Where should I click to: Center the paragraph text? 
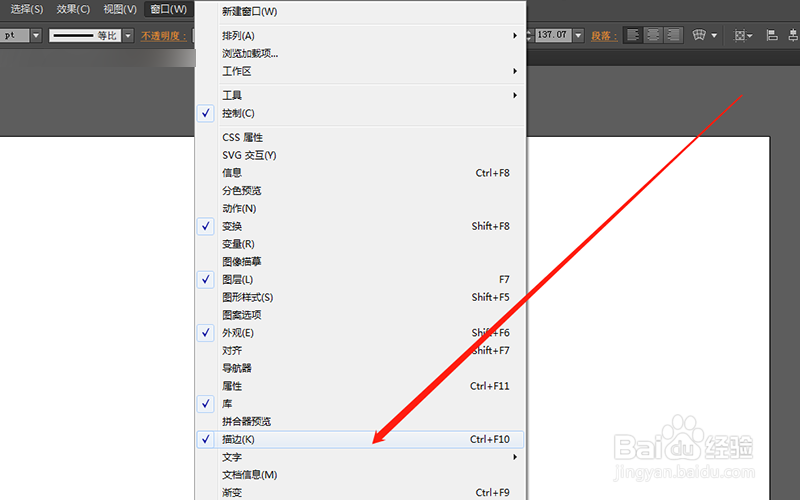[653, 35]
